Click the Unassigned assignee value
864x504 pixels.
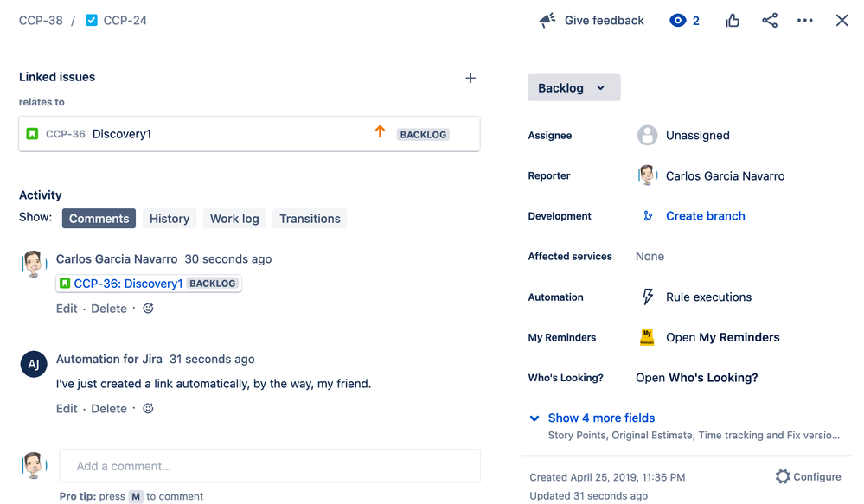pos(698,135)
